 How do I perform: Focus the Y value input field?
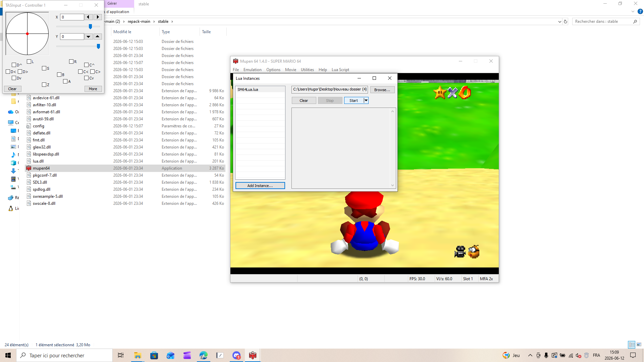click(x=72, y=37)
